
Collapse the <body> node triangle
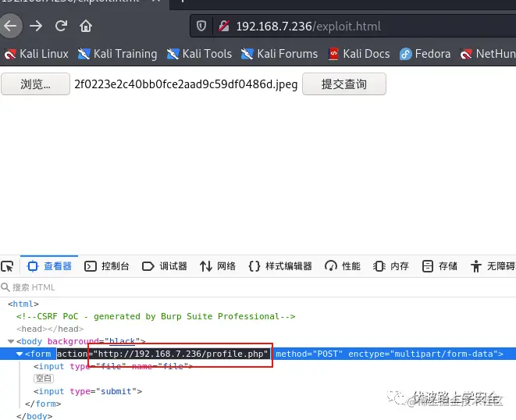point(11,341)
